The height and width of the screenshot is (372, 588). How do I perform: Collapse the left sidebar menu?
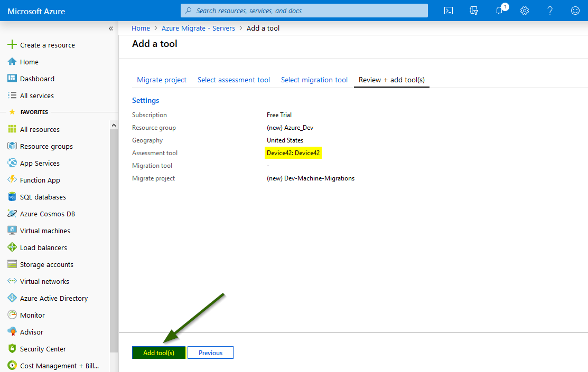click(x=111, y=28)
